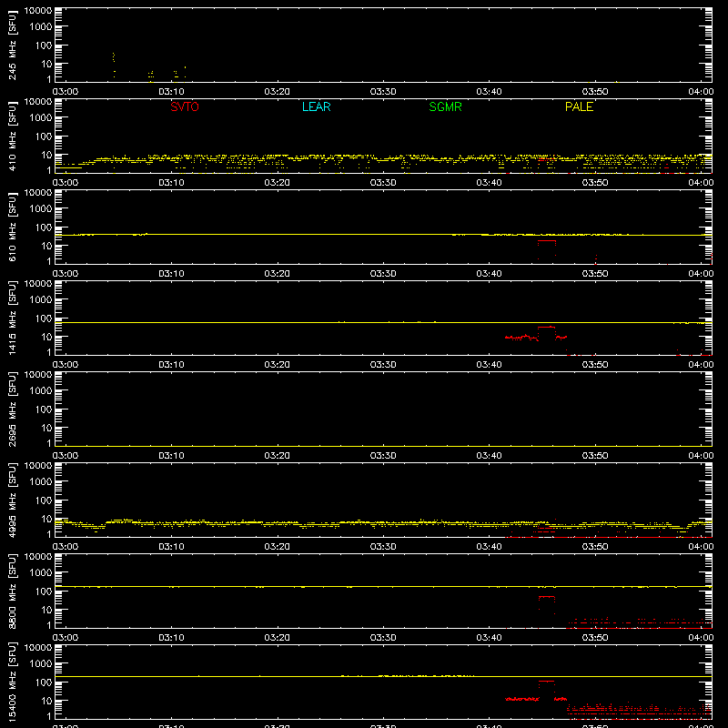Screen dimensions: 728x728
Task: Click the 10000 tick label on 15400 MHz axis
Action: 38,648
